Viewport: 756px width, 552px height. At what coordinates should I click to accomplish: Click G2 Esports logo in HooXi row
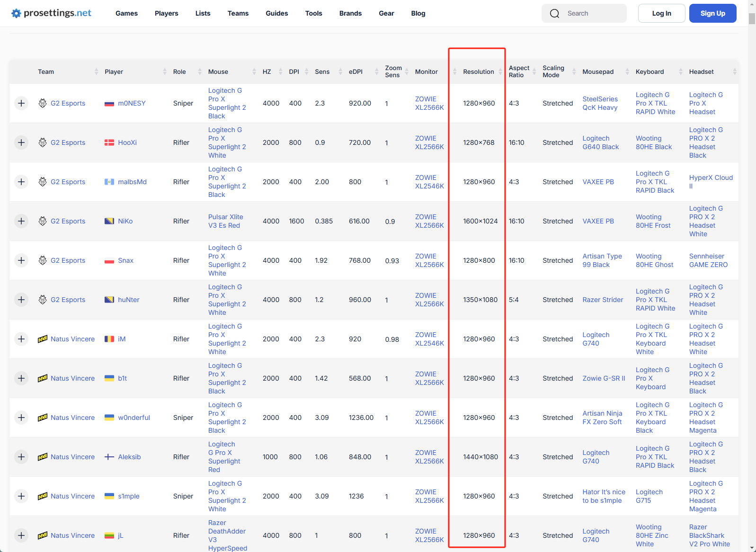coord(43,142)
